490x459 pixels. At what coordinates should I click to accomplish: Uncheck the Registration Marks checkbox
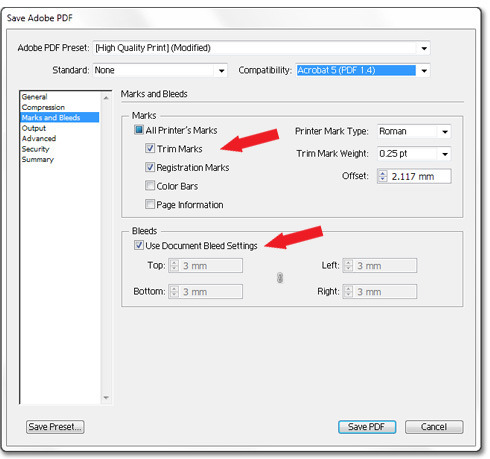click(x=150, y=167)
